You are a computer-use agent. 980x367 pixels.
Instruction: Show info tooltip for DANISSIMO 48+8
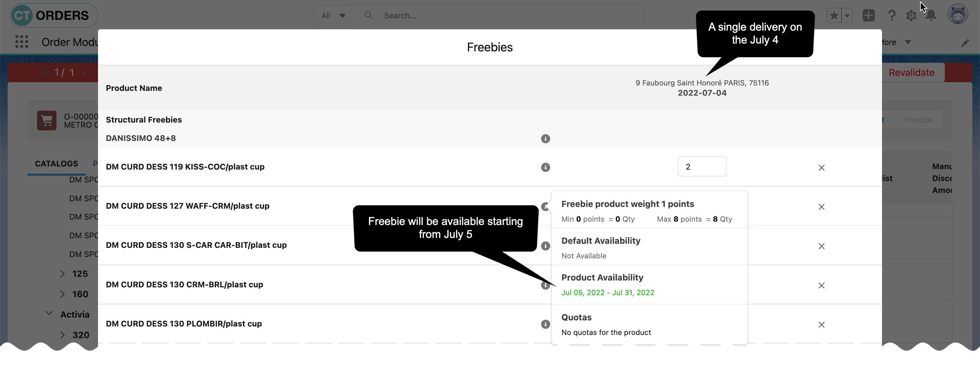coord(545,139)
